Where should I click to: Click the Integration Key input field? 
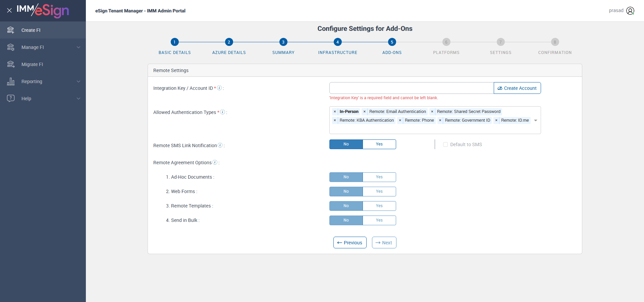pyautogui.click(x=412, y=88)
